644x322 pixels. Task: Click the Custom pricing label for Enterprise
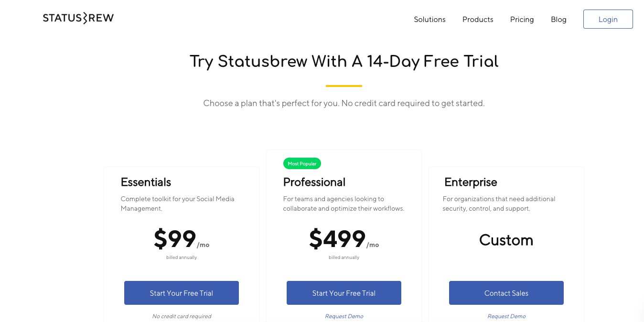(506, 240)
